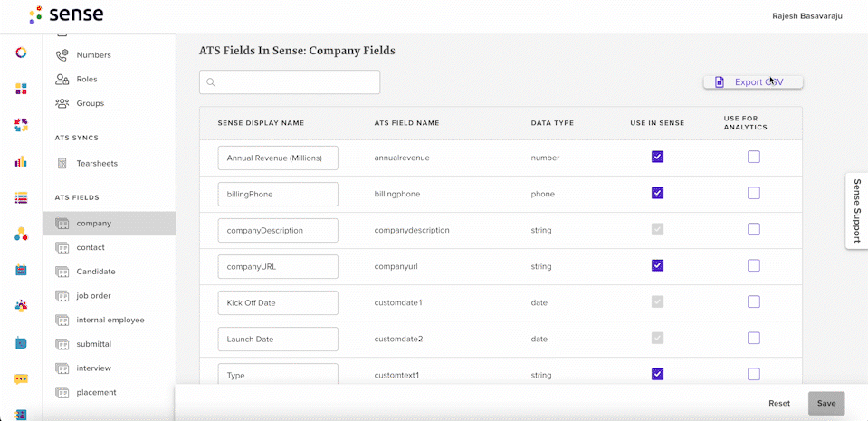Click the icon beside Candidate field
Screen dimensions: 868x421
[62, 272]
